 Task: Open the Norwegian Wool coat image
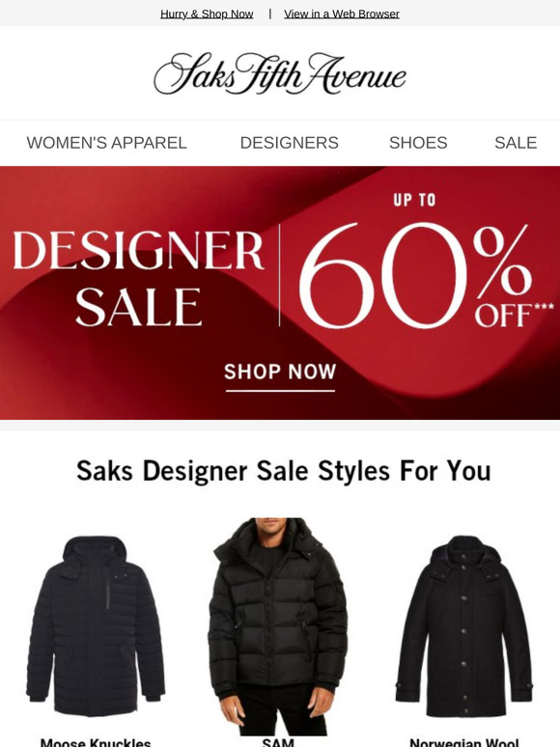(463, 626)
